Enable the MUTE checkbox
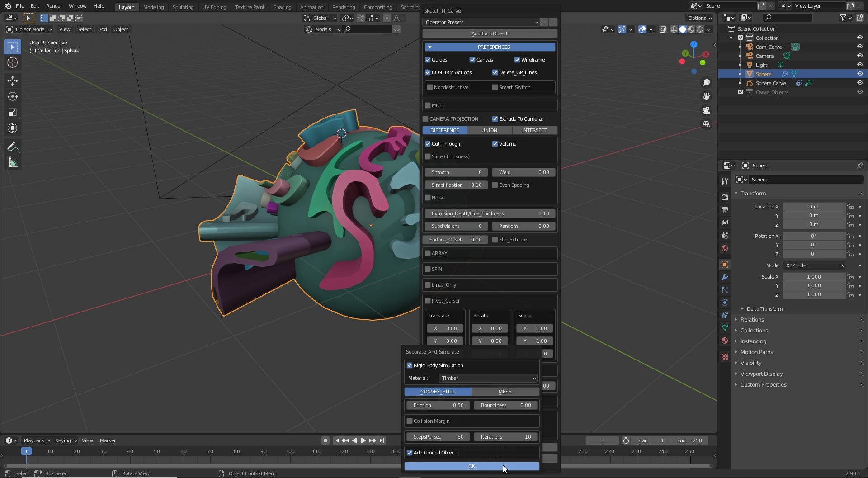The image size is (868, 478). coord(428,105)
